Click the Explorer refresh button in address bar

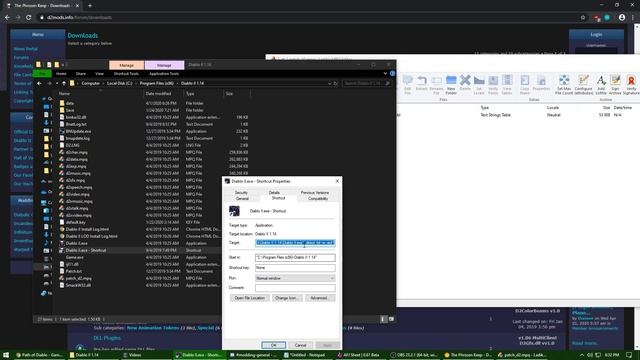[336, 83]
